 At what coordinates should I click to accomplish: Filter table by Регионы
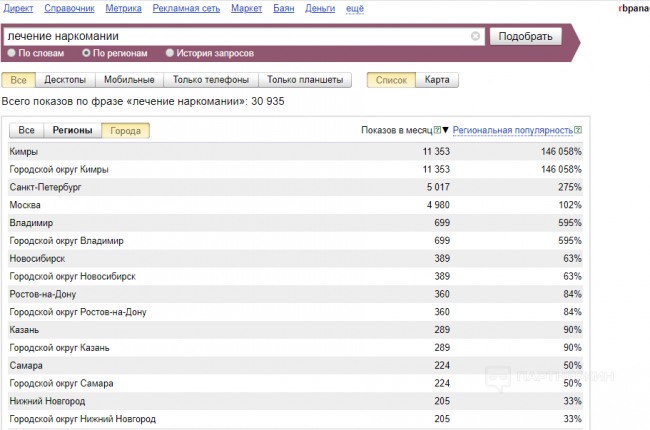72,130
